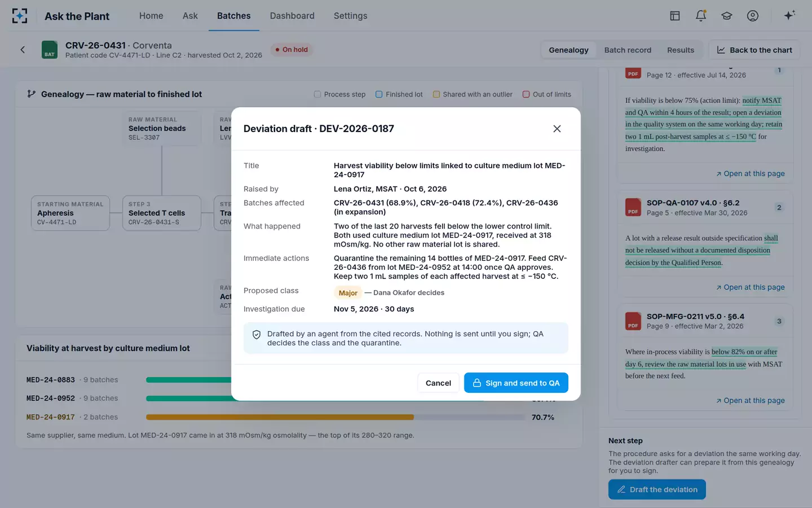Toggle the Out of limits checkbox
Viewport: 812px width, 508px height.
526,94
